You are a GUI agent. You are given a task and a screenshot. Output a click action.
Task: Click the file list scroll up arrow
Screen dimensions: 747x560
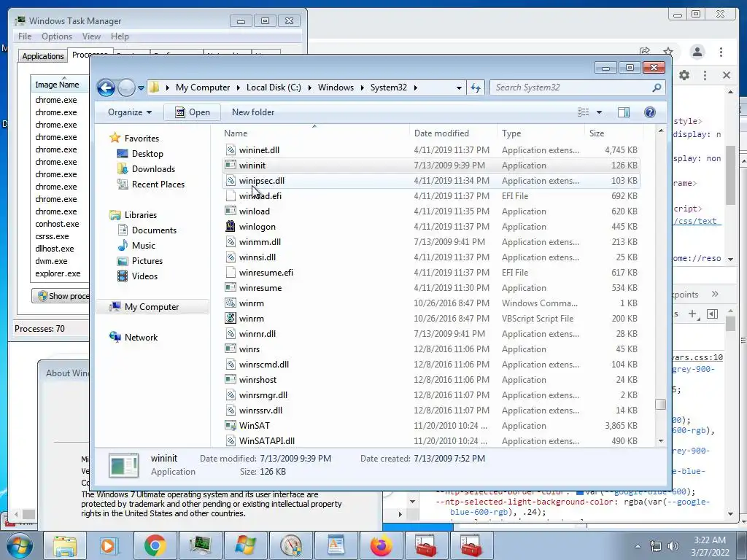point(661,131)
